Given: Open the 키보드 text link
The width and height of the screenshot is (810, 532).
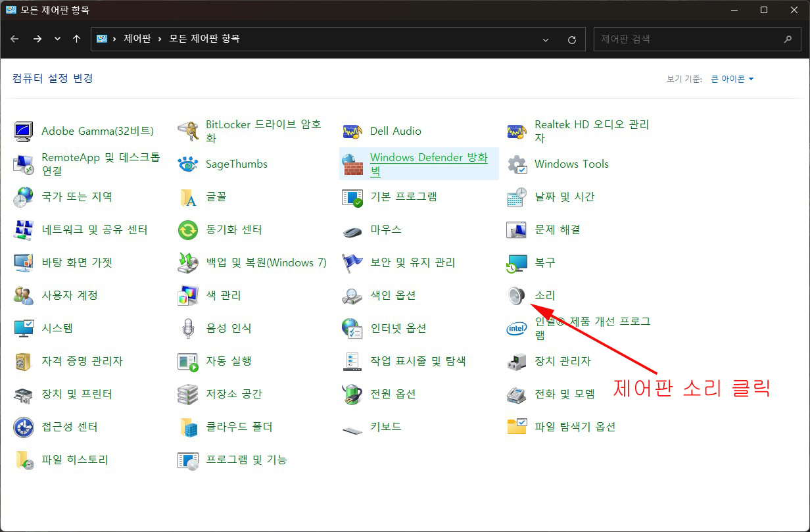Looking at the screenshot, I should coord(386,427).
